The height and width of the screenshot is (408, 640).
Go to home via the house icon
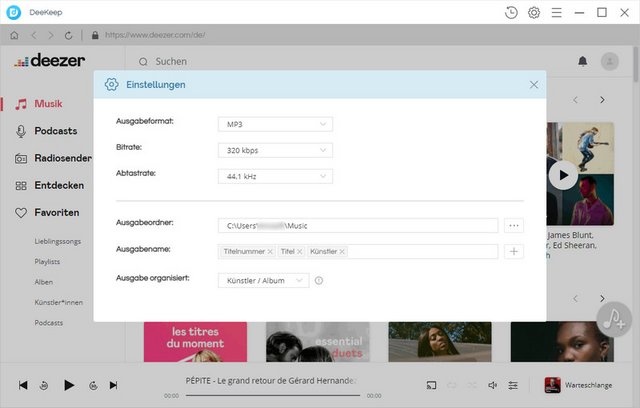pyautogui.click(x=14, y=35)
